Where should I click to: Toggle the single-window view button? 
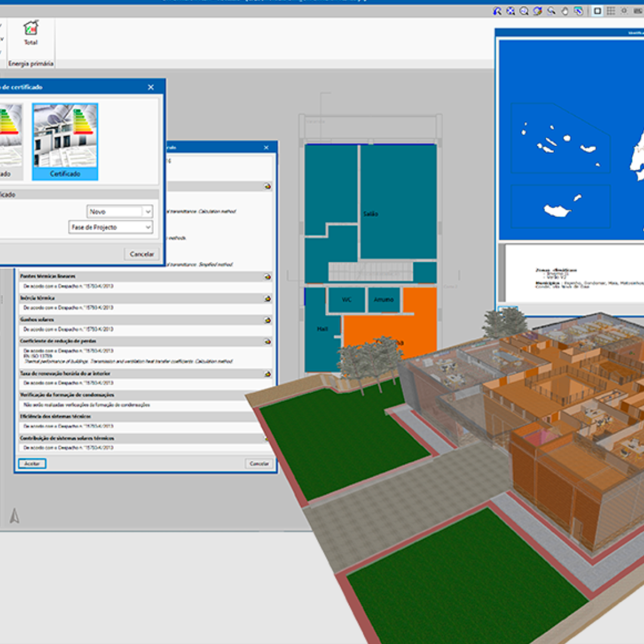tap(597, 11)
